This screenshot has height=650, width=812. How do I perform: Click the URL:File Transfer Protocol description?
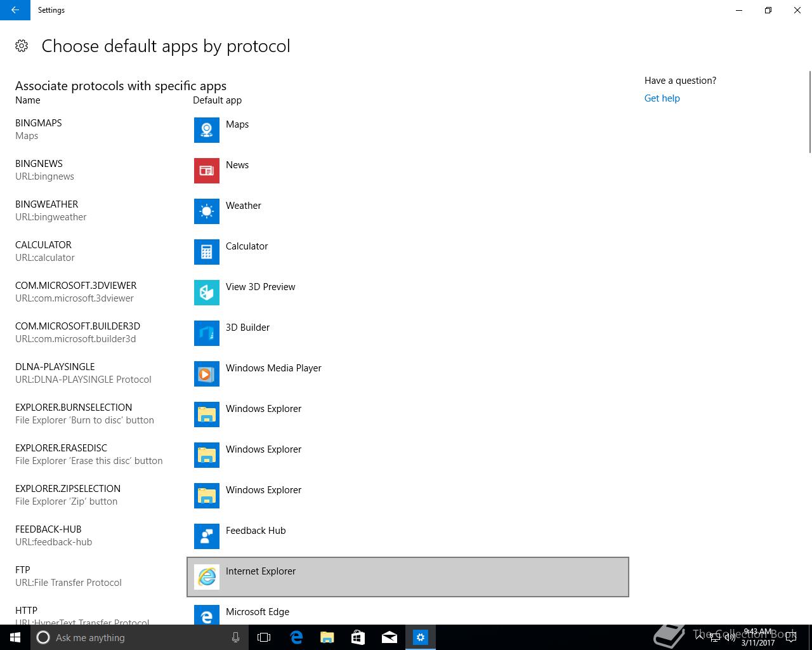click(x=69, y=583)
